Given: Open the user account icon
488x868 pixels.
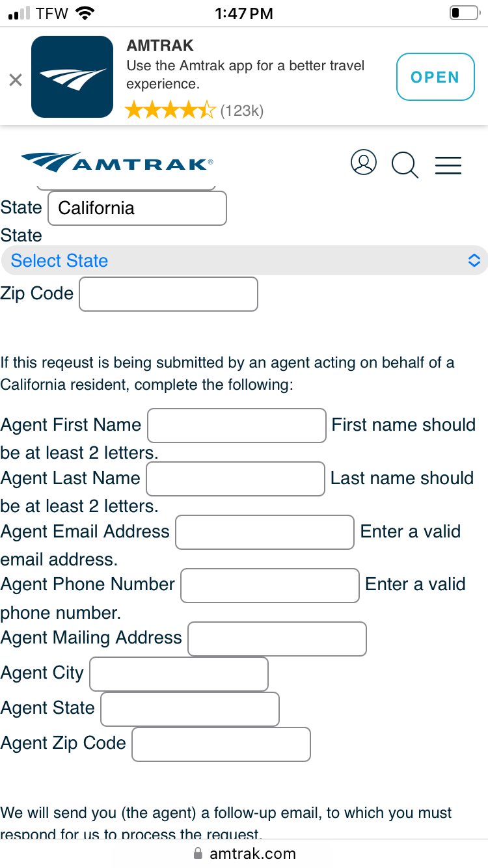Looking at the screenshot, I should point(364,163).
